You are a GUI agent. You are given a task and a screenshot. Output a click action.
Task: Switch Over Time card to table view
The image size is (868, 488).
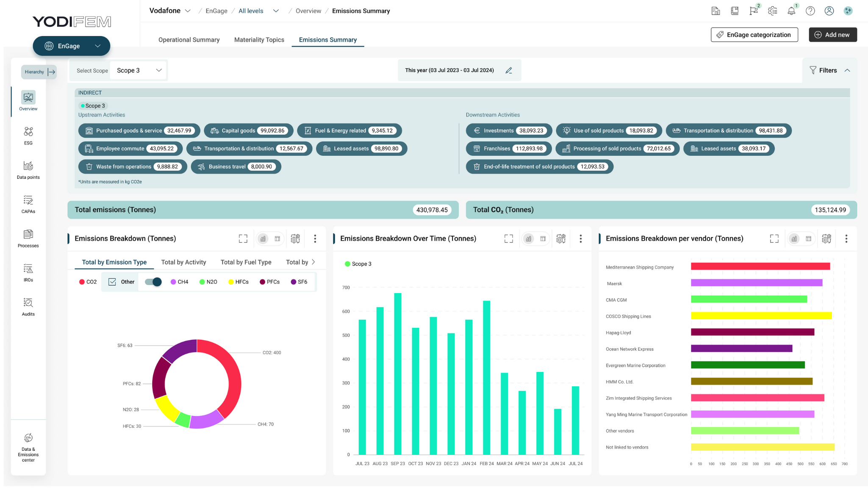coord(543,239)
